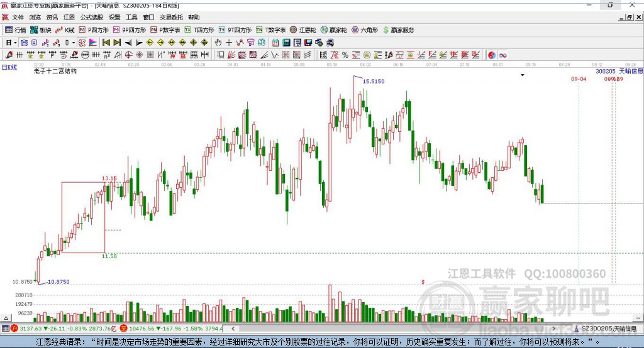The width and height of the screenshot is (644, 348).
Task: Open the 交易委托 menu
Action: 171,17
